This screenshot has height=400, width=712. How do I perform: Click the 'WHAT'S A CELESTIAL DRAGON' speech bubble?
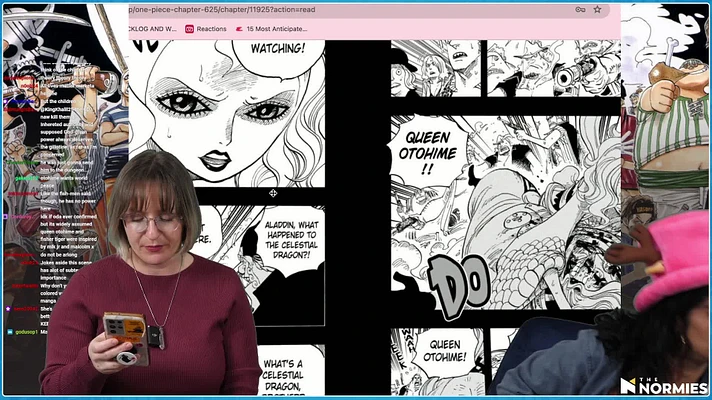click(x=285, y=372)
